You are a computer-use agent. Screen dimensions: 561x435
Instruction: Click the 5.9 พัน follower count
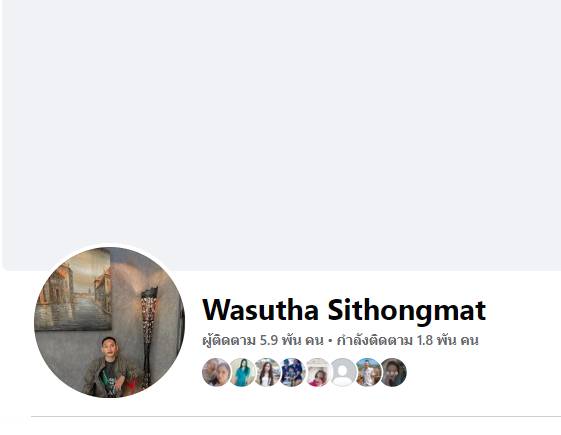(x=280, y=340)
